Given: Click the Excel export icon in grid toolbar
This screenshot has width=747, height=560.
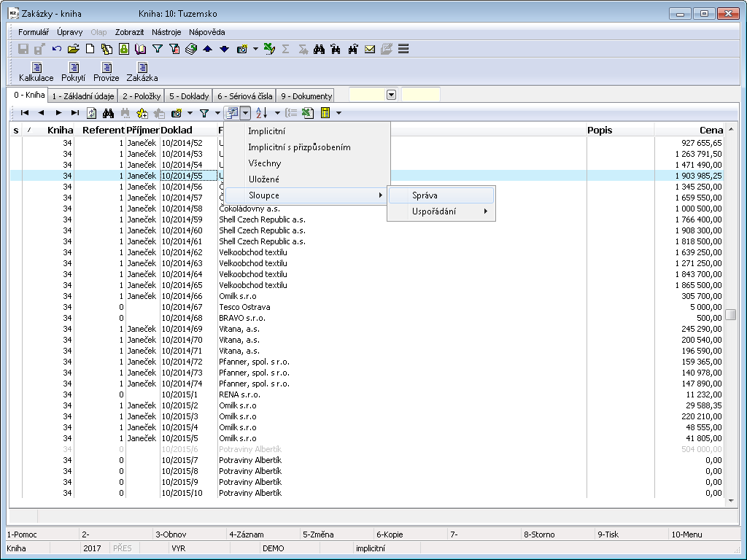Looking at the screenshot, I should click(x=308, y=113).
